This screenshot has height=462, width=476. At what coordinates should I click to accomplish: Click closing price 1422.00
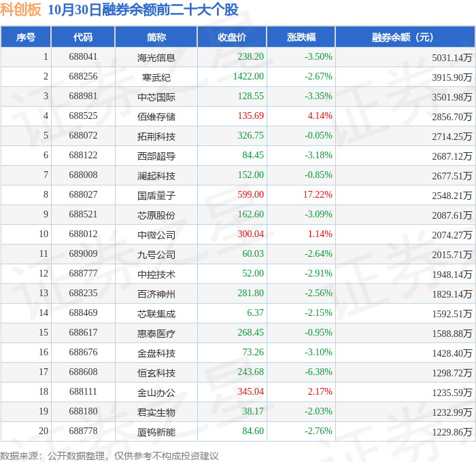(248, 76)
